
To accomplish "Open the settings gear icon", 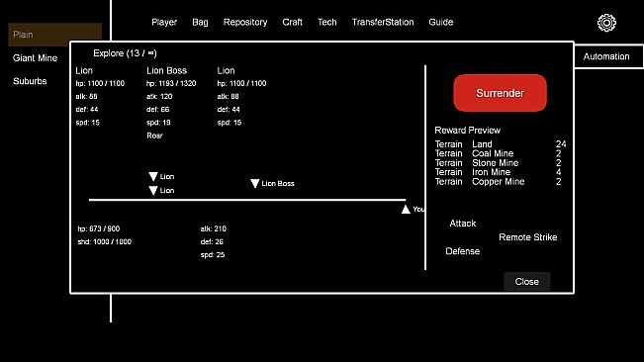I will 606,23.
